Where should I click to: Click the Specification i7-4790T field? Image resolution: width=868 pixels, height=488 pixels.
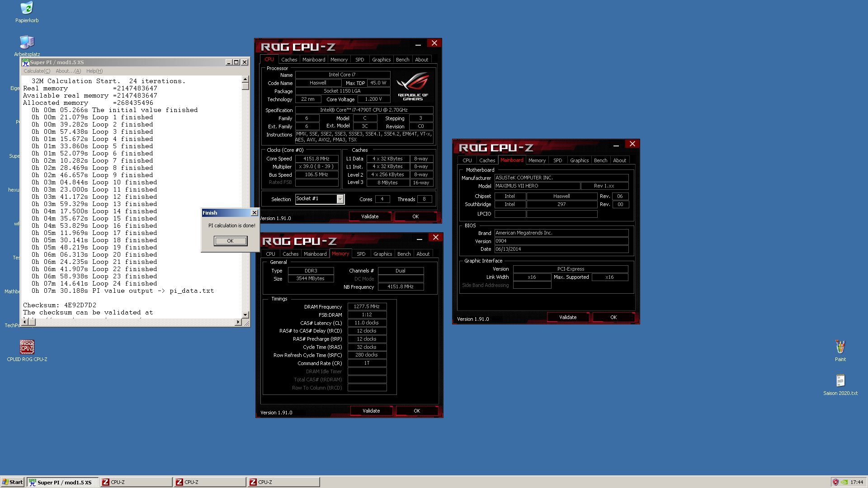point(364,110)
